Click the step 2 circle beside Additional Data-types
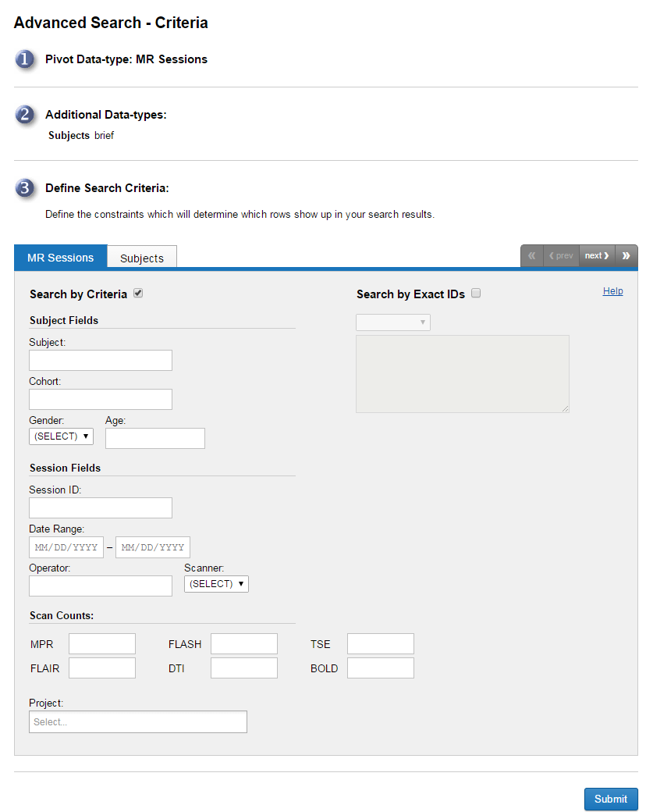Screen dimensions: 646x812 pyautogui.click(x=26, y=115)
